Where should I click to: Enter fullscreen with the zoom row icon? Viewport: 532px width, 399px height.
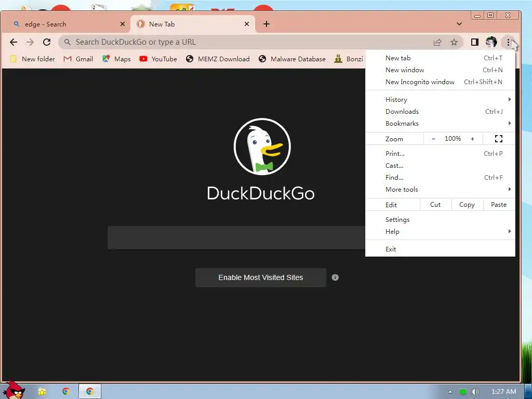[498, 139]
